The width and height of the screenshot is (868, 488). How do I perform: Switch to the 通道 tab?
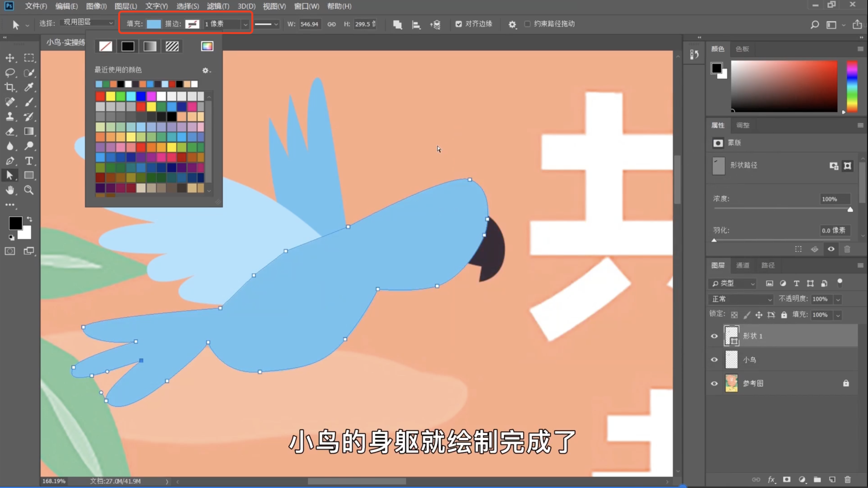pos(742,265)
